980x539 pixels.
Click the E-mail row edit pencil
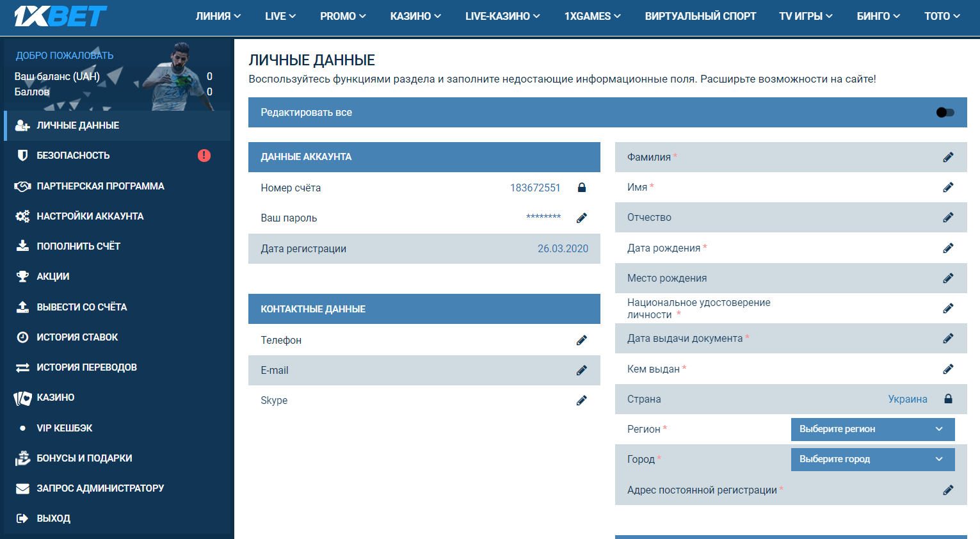point(581,371)
